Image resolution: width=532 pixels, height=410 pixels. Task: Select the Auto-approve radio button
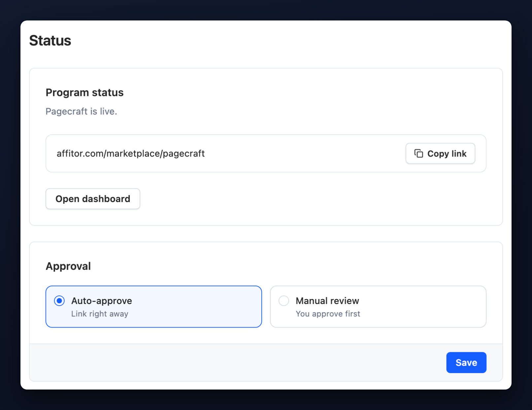(59, 301)
